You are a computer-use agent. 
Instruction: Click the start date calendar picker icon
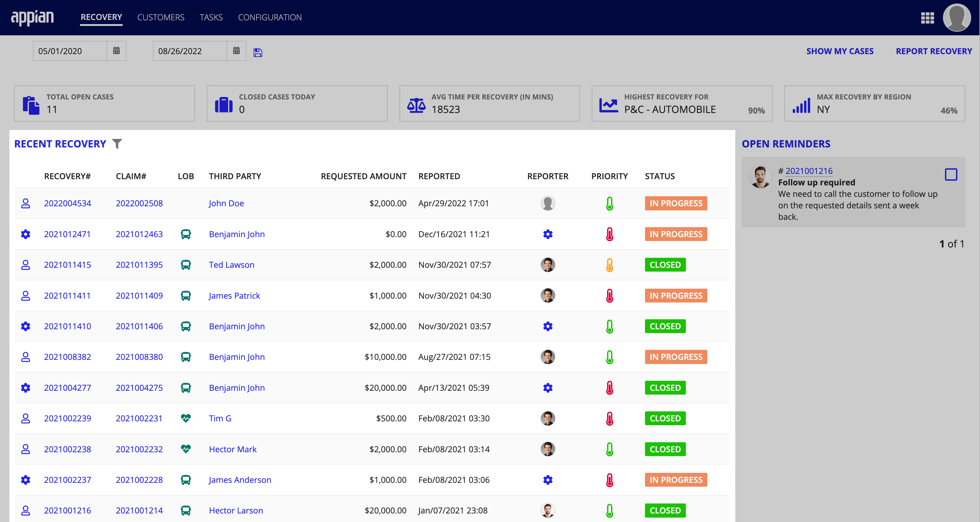coord(115,51)
